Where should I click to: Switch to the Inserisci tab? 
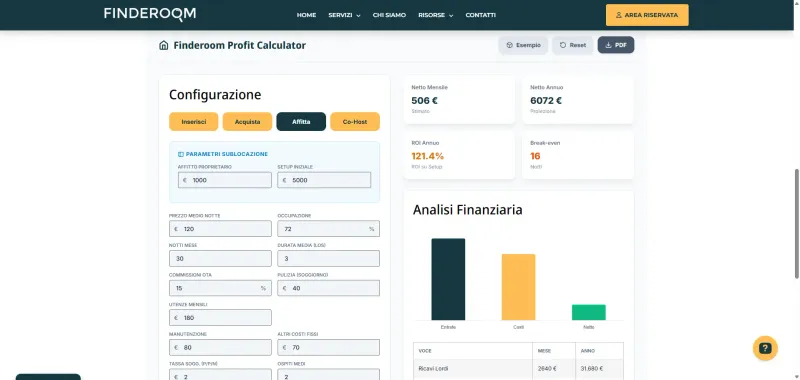click(x=194, y=122)
